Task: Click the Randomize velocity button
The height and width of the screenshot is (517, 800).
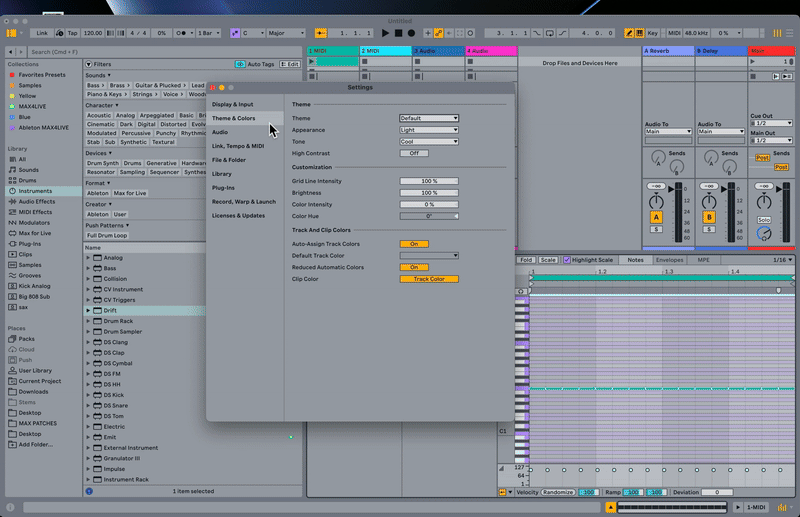Action: click(558, 492)
